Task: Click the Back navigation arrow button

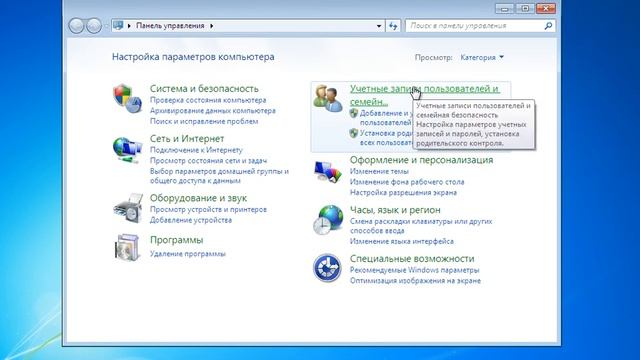Action: point(76,26)
